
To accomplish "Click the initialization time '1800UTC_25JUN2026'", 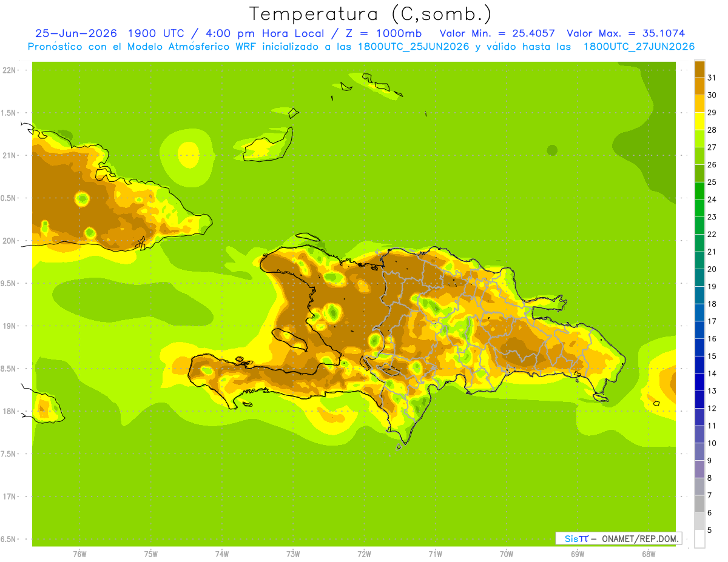I will [413, 47].
